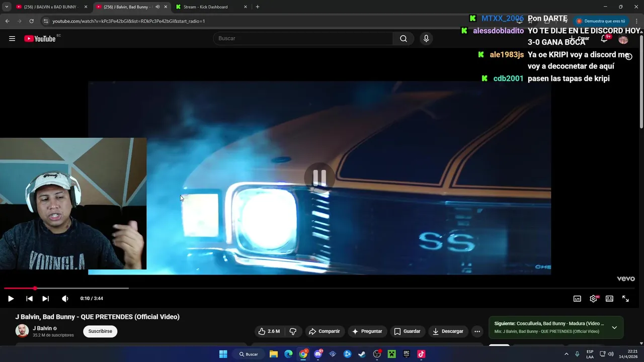Viewport: 644px width, 362px height.
Task: Expand the Siguiente mix playlist panel
Action: coord(614,328)
